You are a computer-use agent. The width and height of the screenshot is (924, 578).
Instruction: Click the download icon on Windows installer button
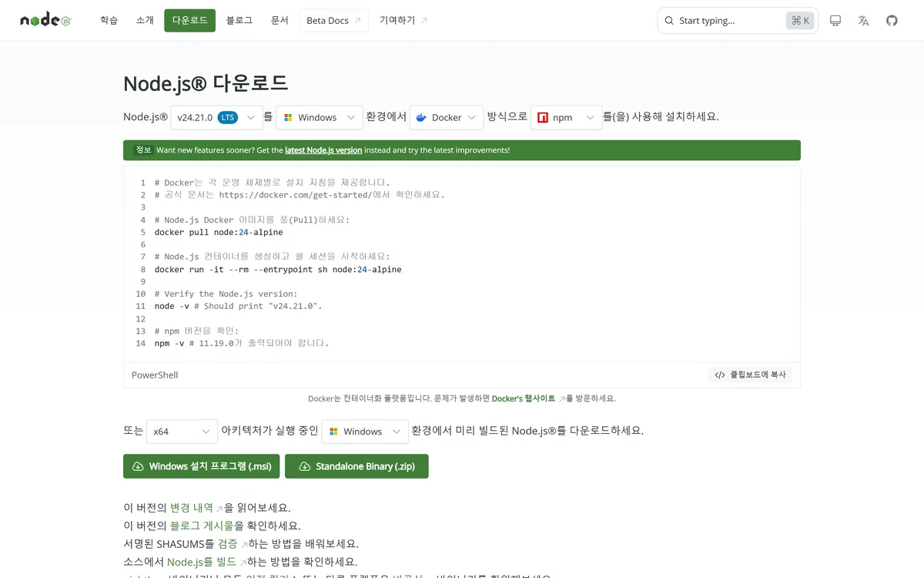click(139, 466)
